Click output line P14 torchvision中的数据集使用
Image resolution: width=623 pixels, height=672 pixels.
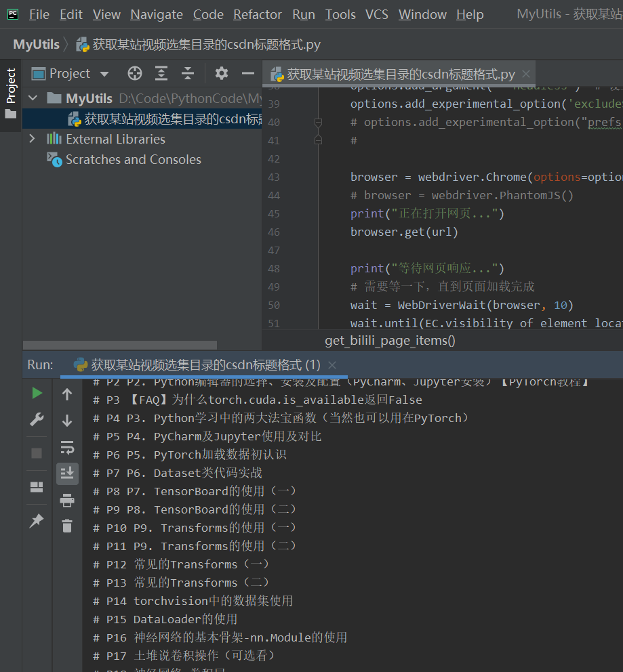pyautogui.click(x=193, y=602)
